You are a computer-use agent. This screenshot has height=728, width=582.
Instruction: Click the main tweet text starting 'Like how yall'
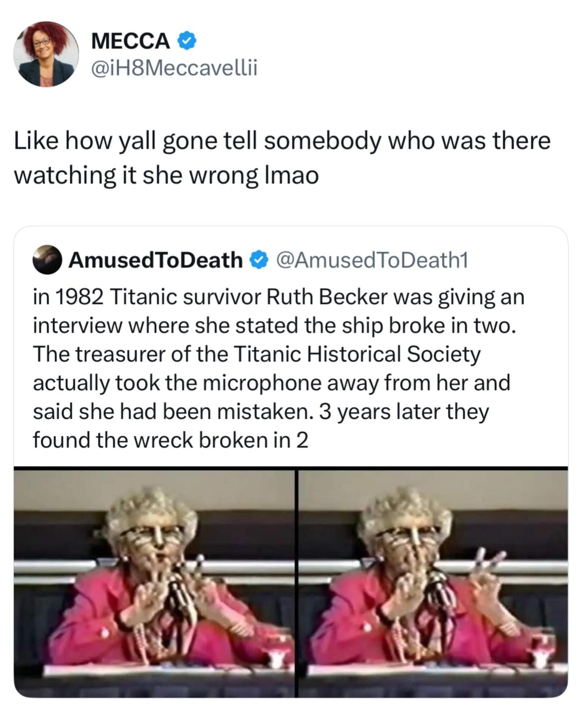click(x=282, y=158)
